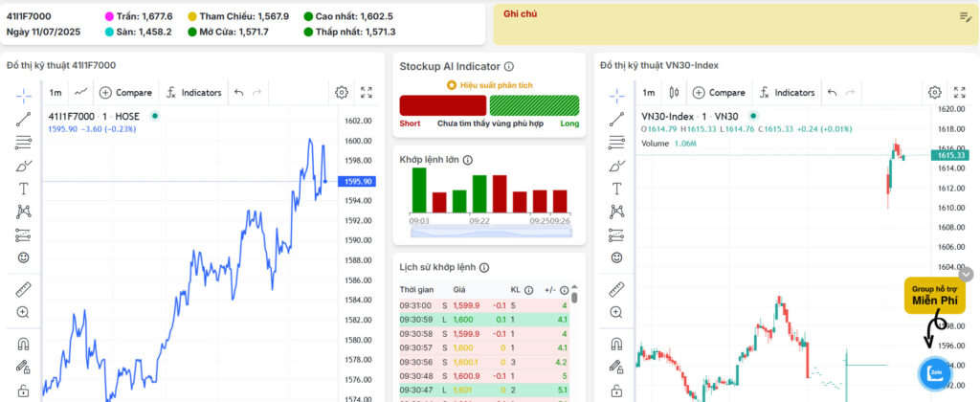Click the red Short indicator bar
Screen dimensions: 980x402
(x=442, y=105)
